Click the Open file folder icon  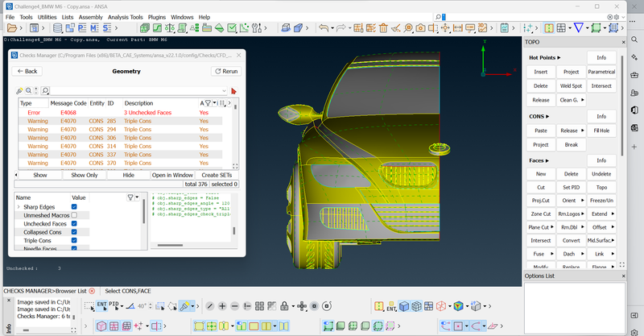(x=12, y=28)
